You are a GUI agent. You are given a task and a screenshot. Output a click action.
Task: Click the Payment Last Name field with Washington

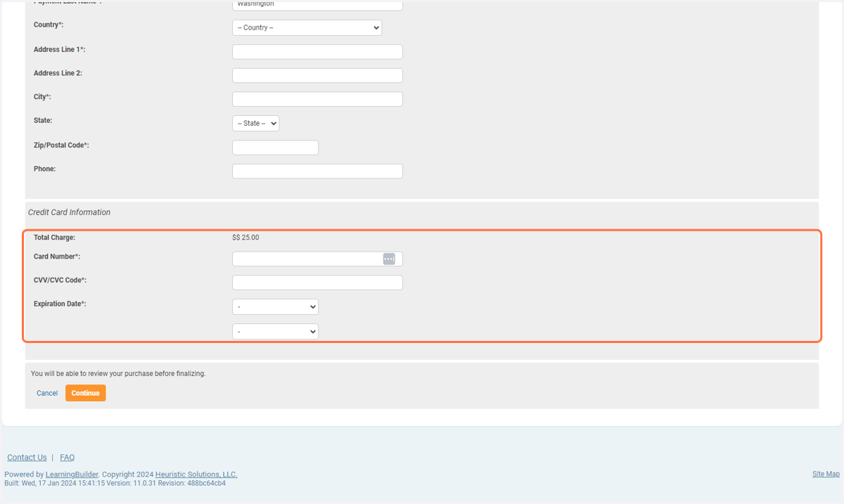tap(317, 5)
